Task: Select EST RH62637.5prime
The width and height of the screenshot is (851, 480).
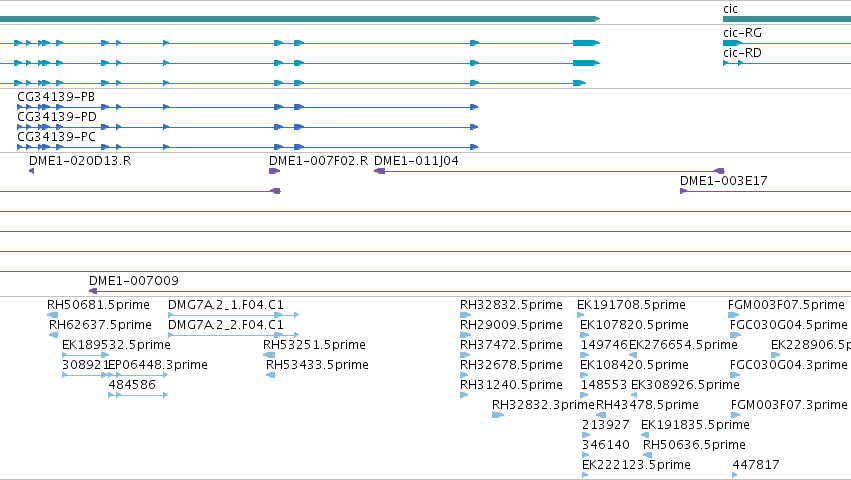Action: [x=100, y=325]
